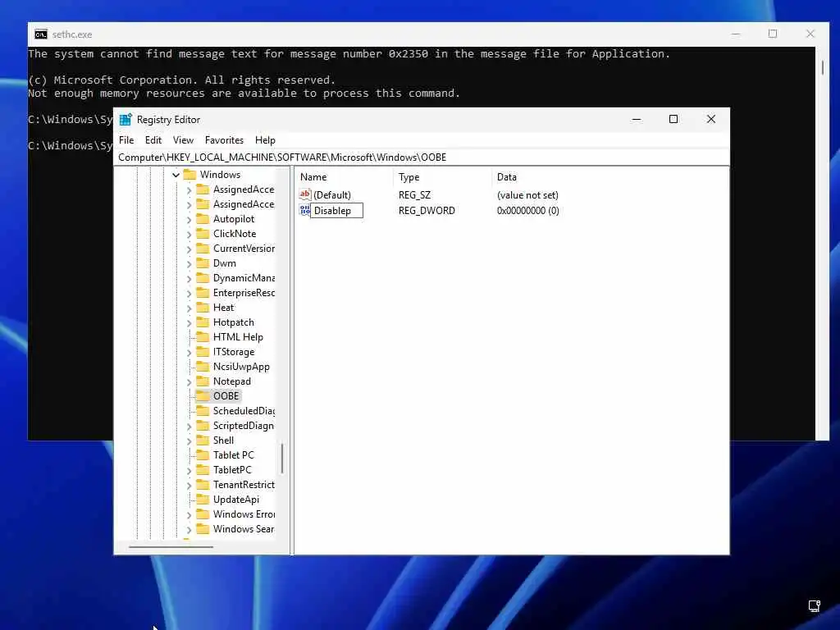Expand the CurrentVersion key
The image size is (840, 630).
(x=189, y=249)
